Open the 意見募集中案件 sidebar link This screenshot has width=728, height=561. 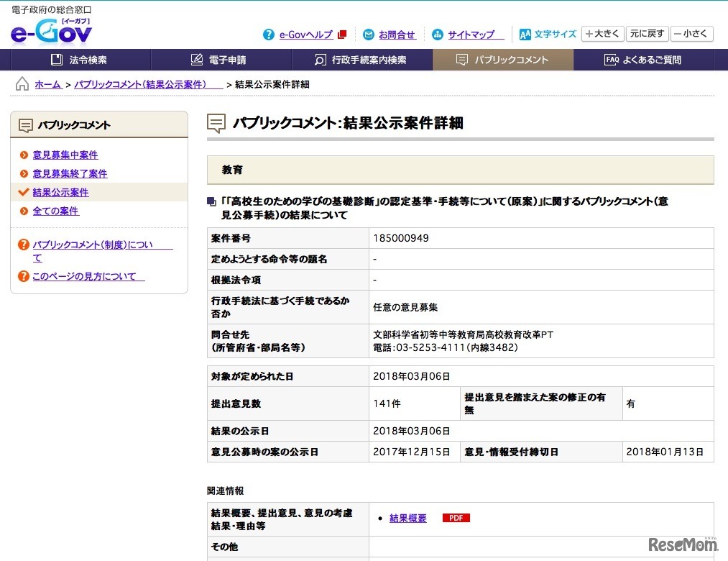(65, 155)
